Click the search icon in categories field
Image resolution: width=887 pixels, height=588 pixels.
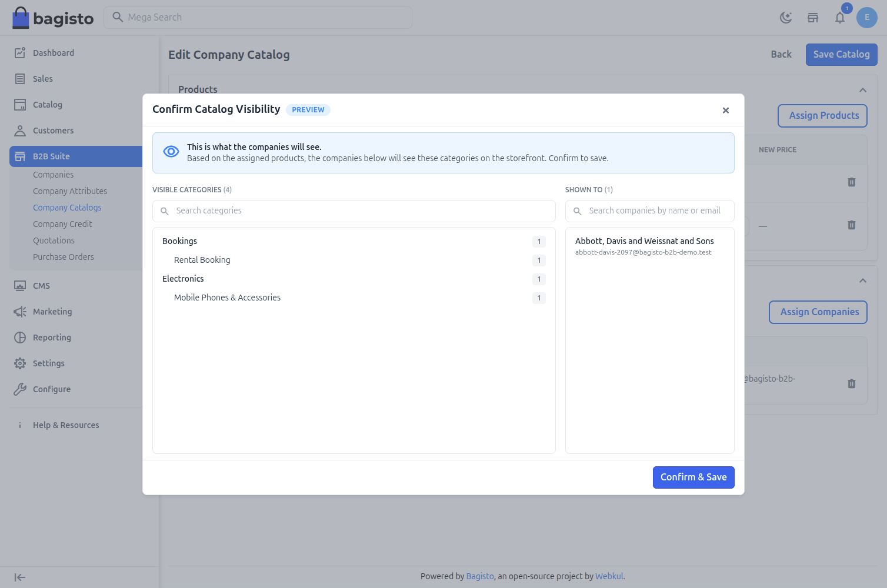coord(165,211)
